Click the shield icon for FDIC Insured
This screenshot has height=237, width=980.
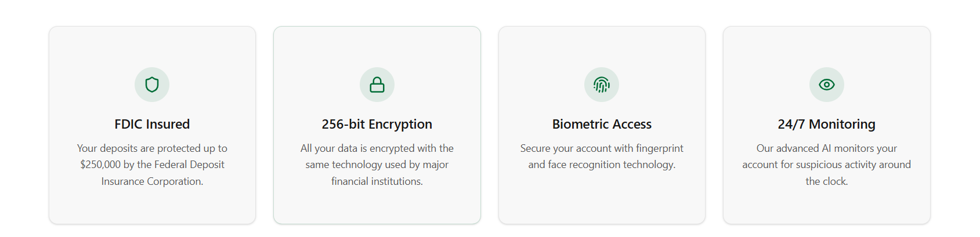click(152, 85)
